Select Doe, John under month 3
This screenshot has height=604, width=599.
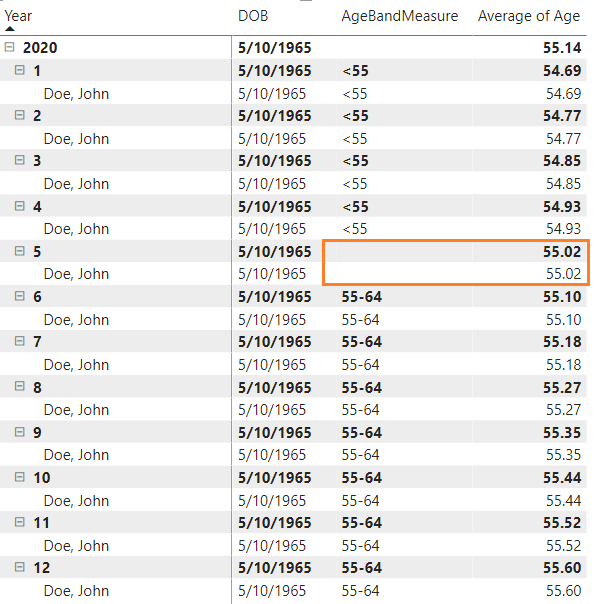76,184
